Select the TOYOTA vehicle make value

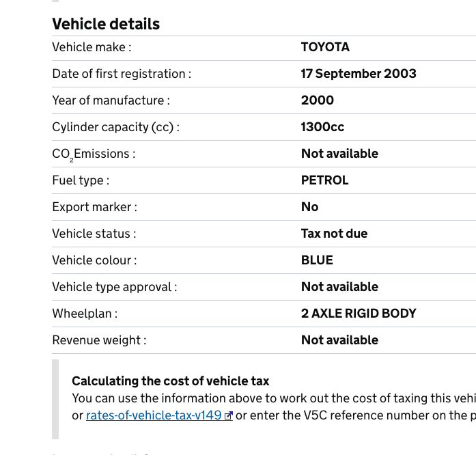click(x=325, y=47)
